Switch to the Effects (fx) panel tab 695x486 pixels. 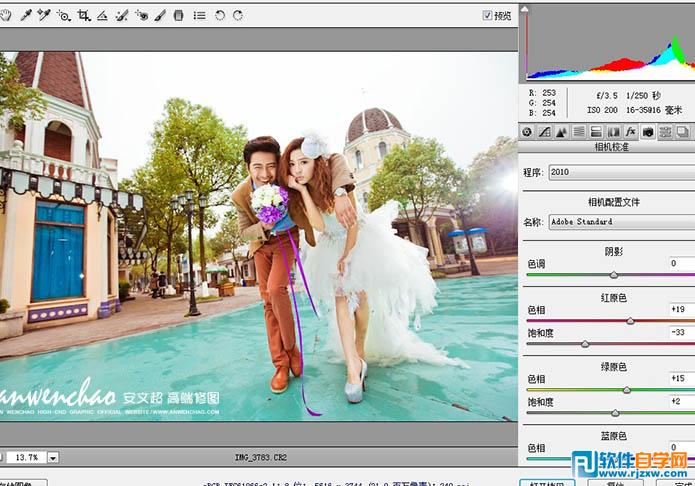(x=630, y=132)
